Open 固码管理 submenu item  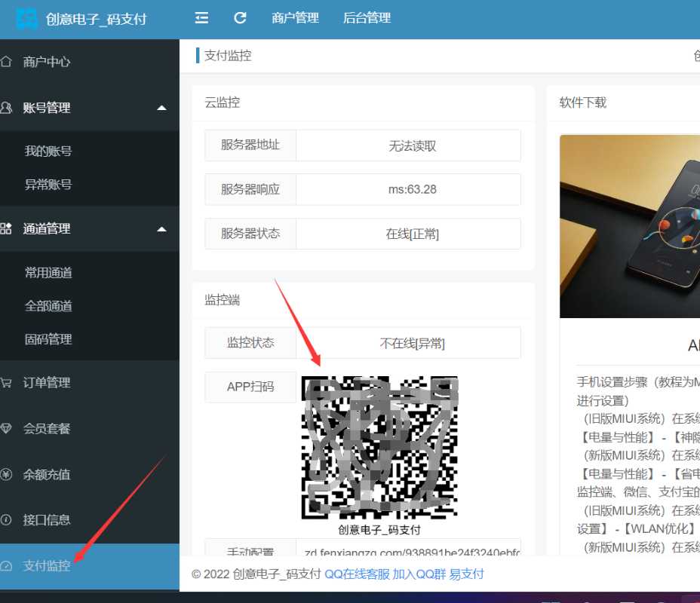[x=48, y=339]
